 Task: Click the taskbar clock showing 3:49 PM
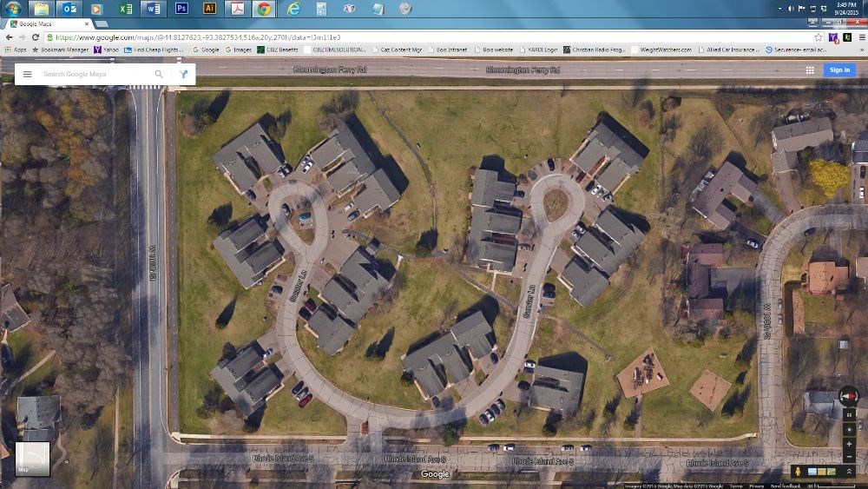(x=846, y=9)
